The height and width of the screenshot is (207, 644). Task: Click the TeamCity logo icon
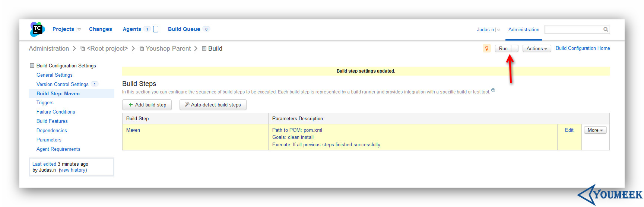37,29
